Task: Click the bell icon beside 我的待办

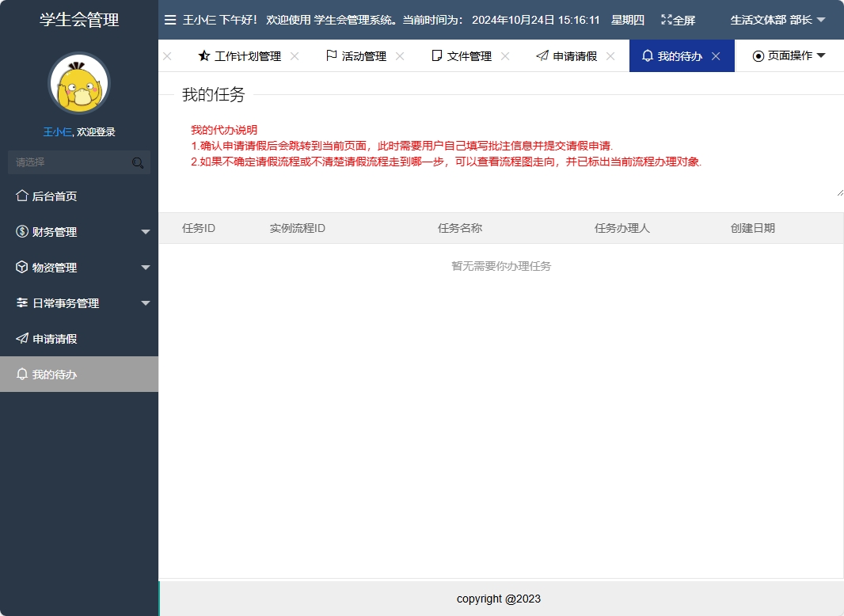Action: [x=21, y=374]
